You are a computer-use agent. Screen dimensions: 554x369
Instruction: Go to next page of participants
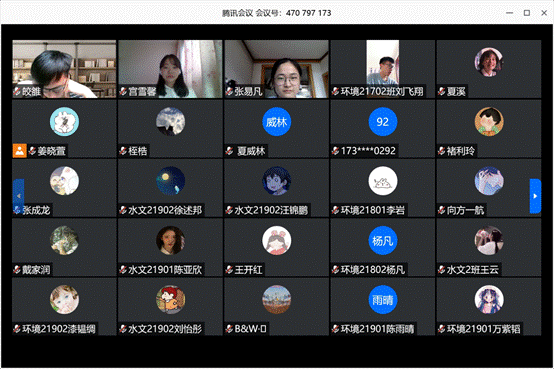coord(535,196)
